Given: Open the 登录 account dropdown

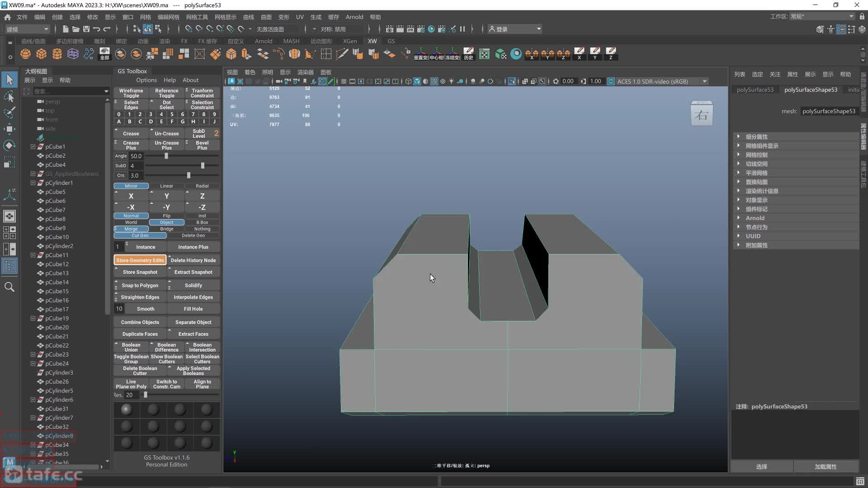Looking at the screenshot, I should pos(515,29).
